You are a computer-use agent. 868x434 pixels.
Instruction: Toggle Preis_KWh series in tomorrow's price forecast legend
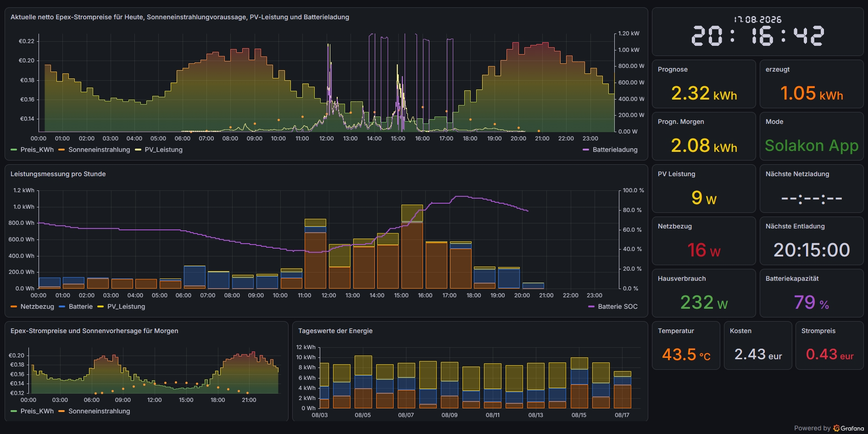tap(37, 411)
